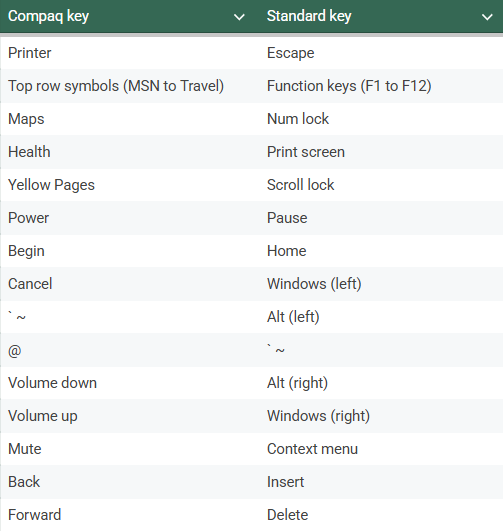Select the Insert cell
Viewport: 503px width, 531px height.
coord(381,482)
